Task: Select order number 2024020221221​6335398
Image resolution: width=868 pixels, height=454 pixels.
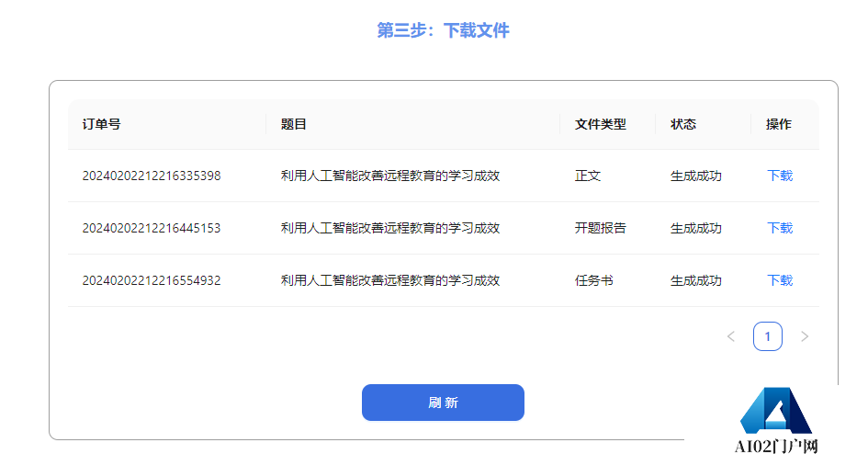Action: click(152, 176)
